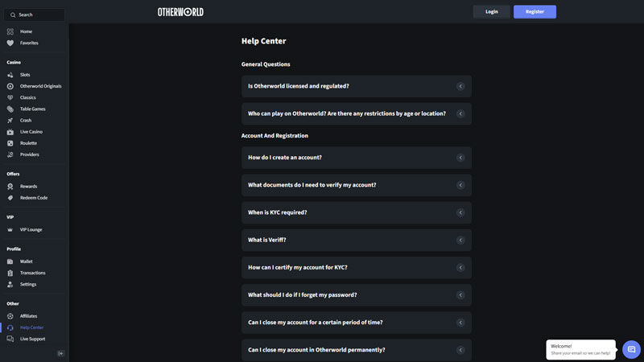
Task: Click the Otherworld logo in header
Action: (180, 12)
